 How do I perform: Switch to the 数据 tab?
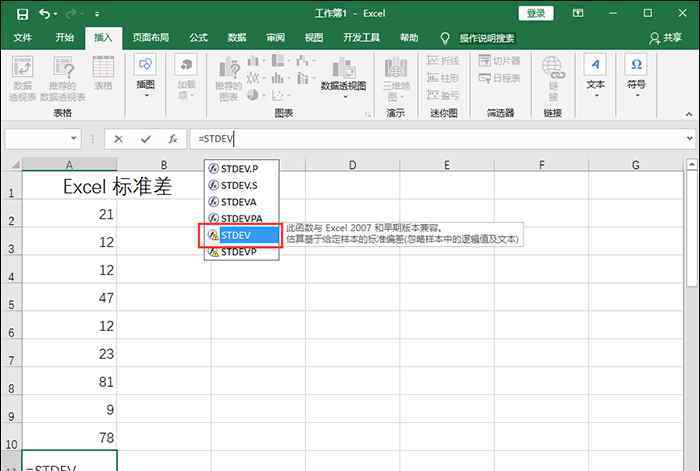pos(237,38)
